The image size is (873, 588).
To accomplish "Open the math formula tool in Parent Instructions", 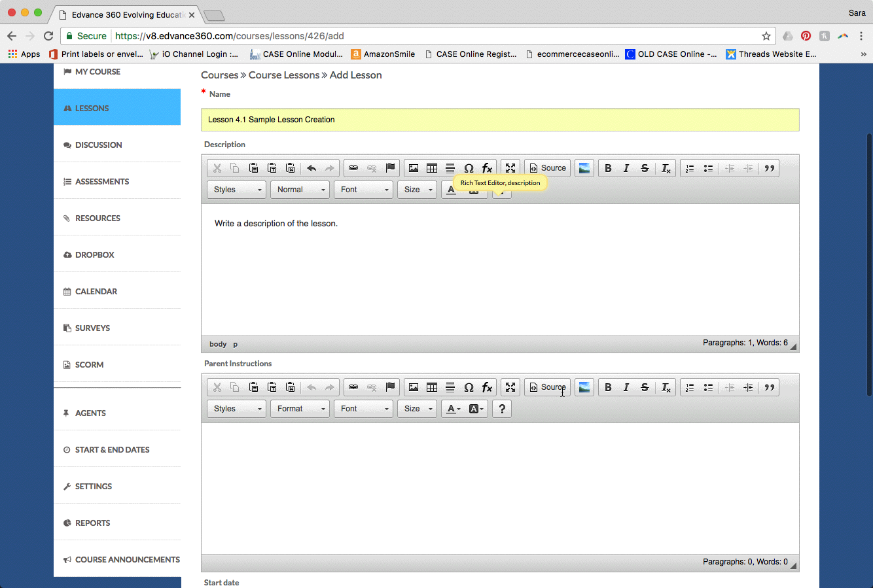I will 487,387.
